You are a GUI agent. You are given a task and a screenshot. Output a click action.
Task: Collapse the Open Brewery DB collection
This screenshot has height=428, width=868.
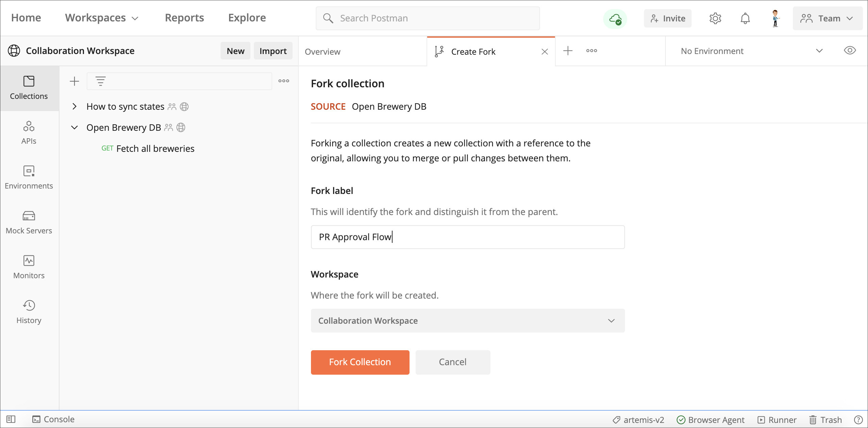tap(74, 127)
